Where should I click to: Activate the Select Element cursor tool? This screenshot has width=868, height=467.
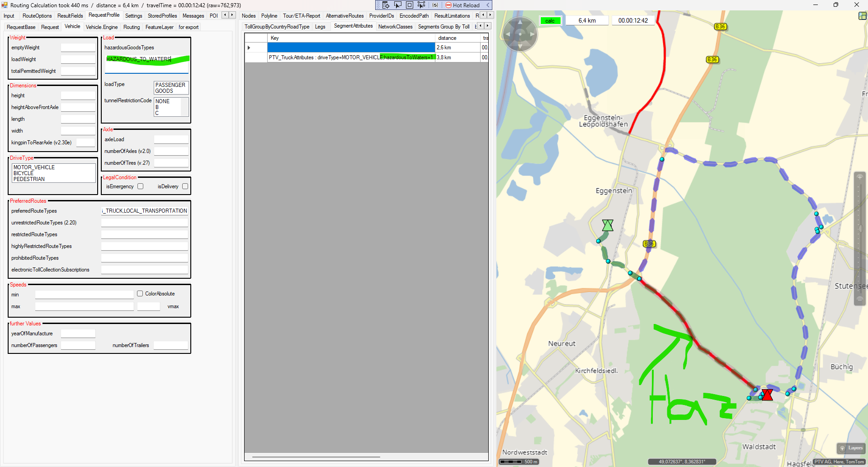pyautogui.click(x=398, y=5)
